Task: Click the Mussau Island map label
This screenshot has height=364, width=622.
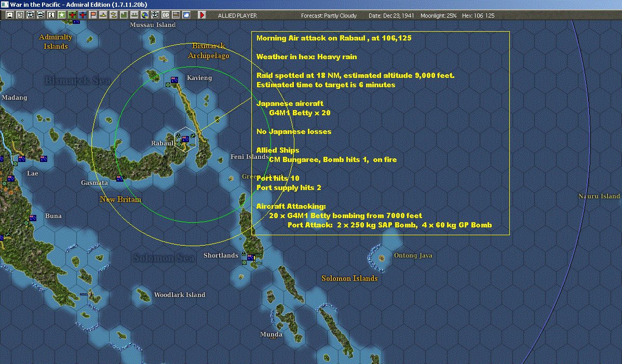Action: [x=153, y=24]
